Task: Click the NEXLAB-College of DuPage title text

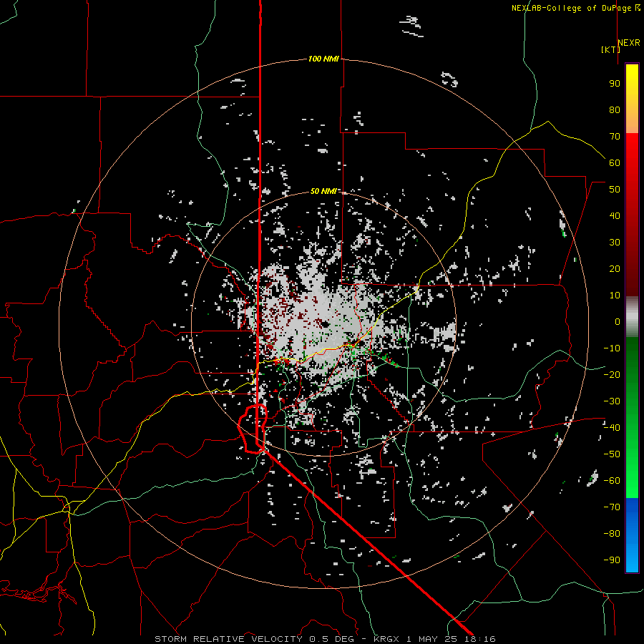Action: pos(575,8)
